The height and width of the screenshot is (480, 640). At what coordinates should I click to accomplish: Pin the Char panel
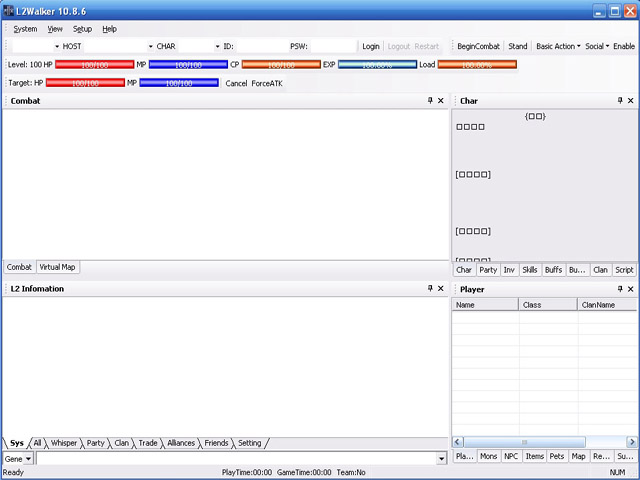point(620,100)
